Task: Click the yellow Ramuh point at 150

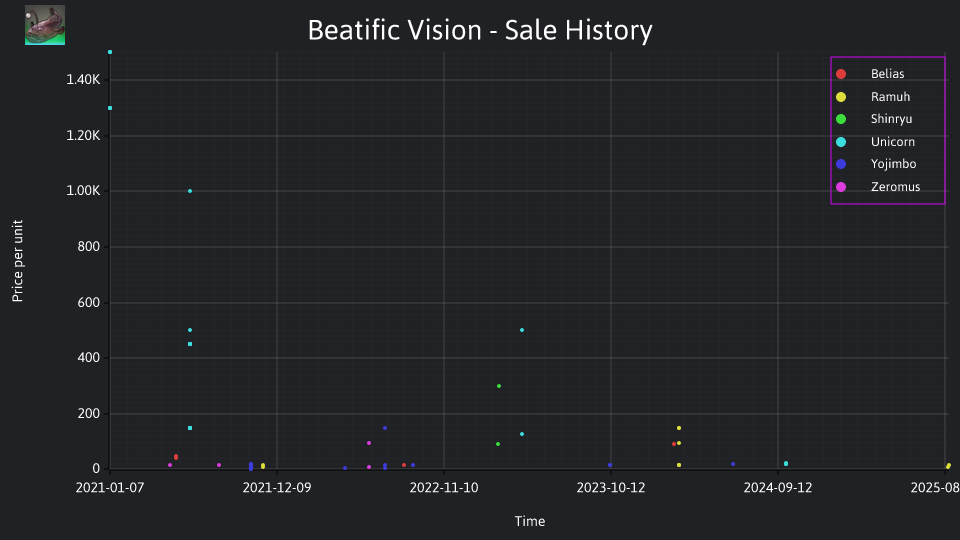Action: pos(679,429)
